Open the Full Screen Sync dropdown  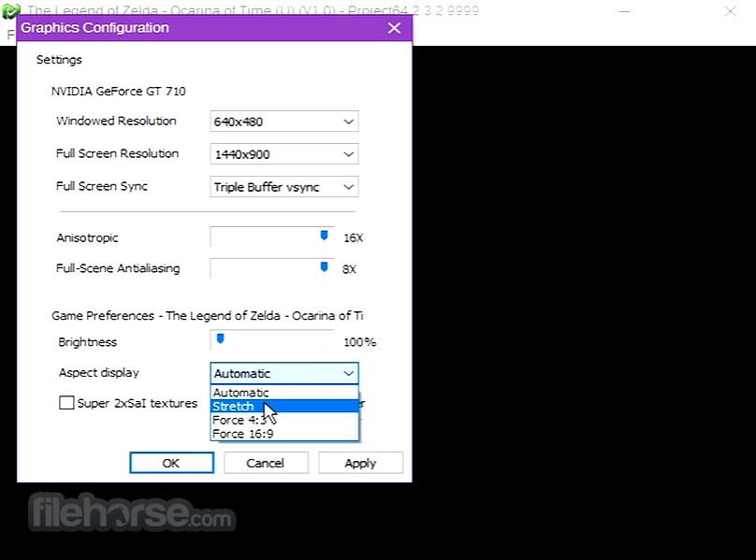(x=284, y=187)
